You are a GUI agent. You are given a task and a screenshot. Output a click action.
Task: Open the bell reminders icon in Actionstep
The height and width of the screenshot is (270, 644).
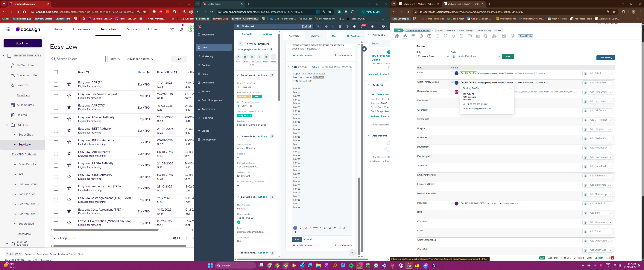click(x=453, y=36)
